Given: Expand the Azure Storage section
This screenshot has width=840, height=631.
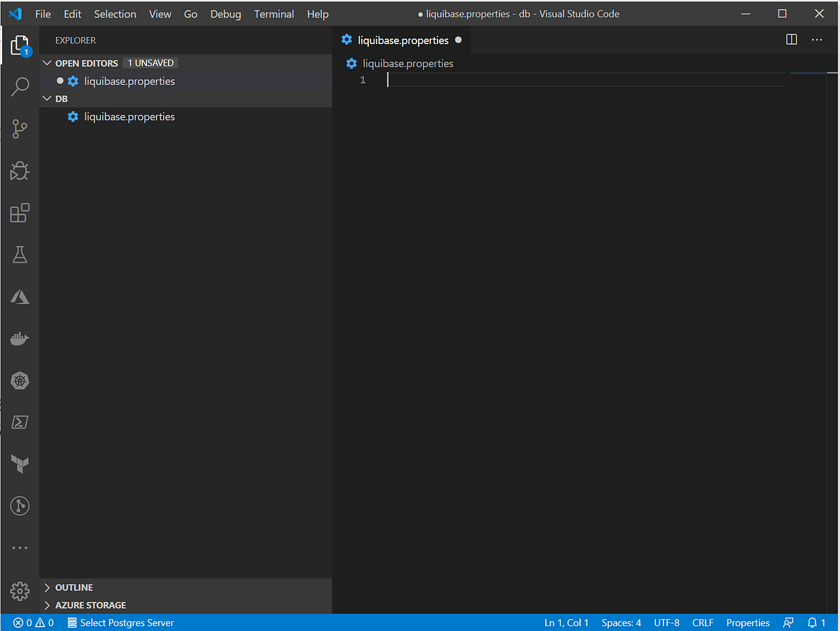Looking at the screenshot, I should (47, 605).
